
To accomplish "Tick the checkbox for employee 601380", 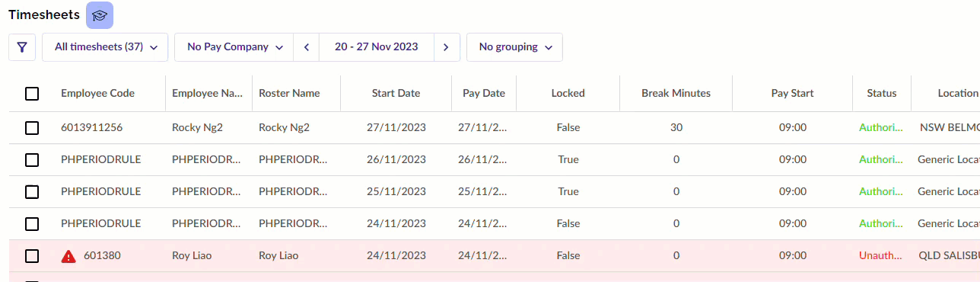I will pos(32,256).
